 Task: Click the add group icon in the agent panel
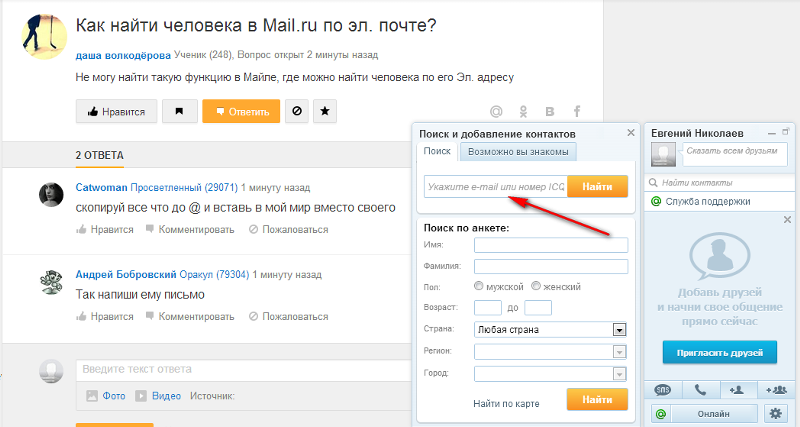coord(776,390)
